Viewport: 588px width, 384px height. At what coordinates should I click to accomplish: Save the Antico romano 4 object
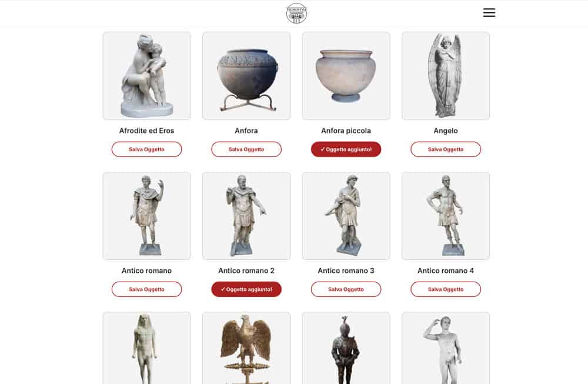(446, 289)
